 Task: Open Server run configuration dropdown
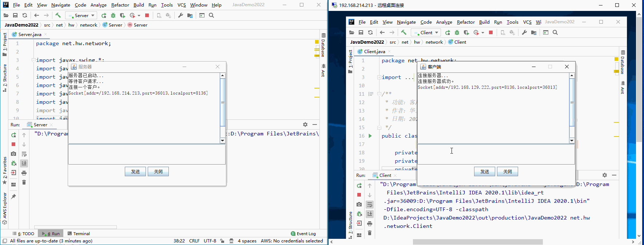pyautogui.click(x=81, y=15)
